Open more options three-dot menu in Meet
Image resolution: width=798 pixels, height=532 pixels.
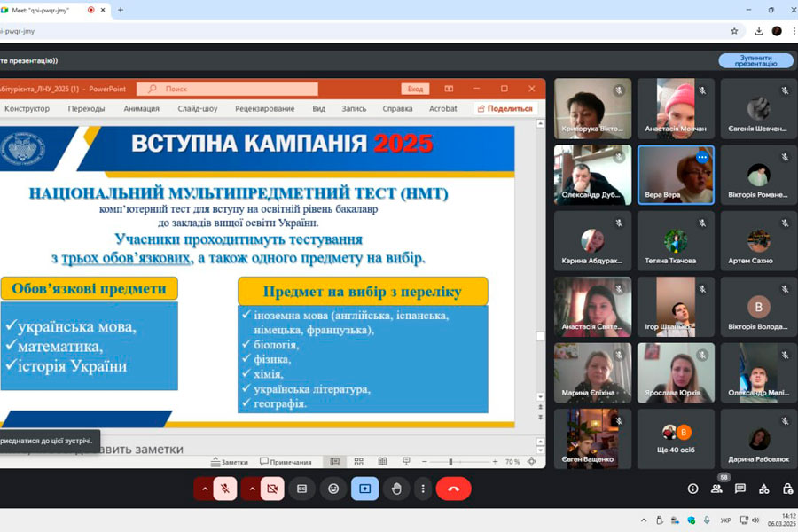pyautogui.click(x=423, y=489)
